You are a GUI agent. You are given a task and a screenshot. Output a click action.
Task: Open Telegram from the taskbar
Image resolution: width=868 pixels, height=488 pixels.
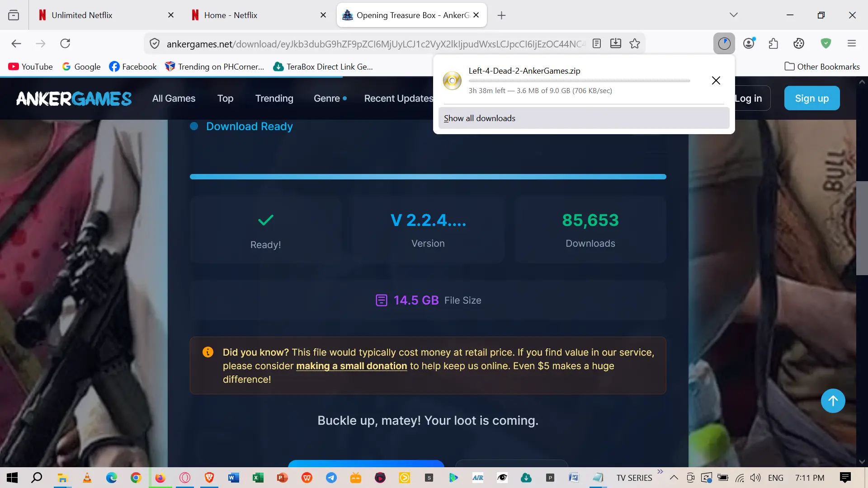coord(331,478)
